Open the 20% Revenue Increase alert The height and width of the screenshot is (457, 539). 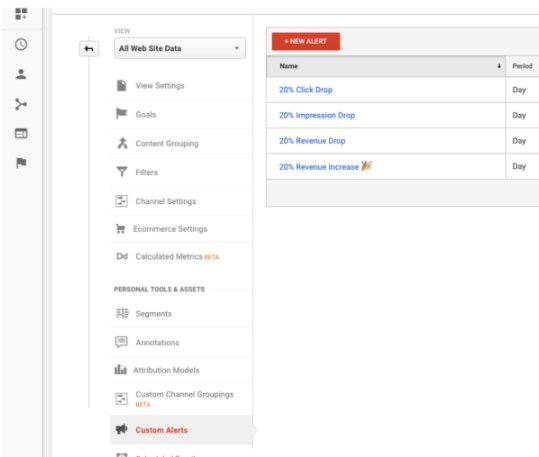[319, 167]
